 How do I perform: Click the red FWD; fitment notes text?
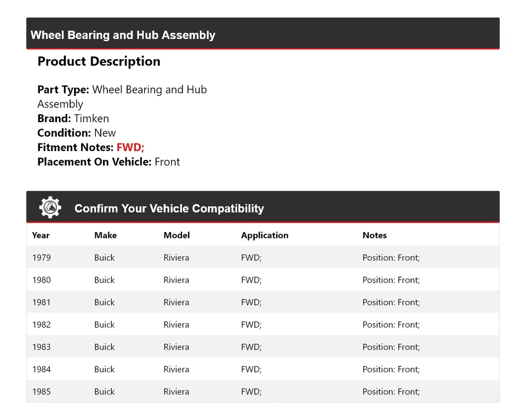click(x=130, y=147)
